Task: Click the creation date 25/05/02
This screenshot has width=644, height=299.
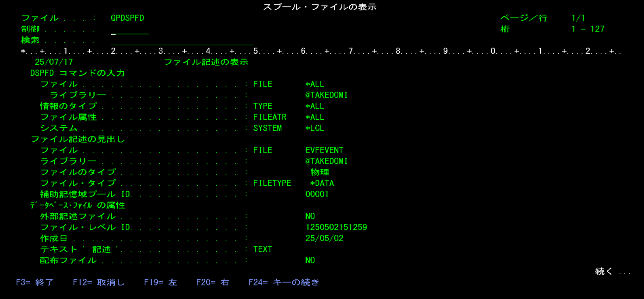Action: point(324,238)
